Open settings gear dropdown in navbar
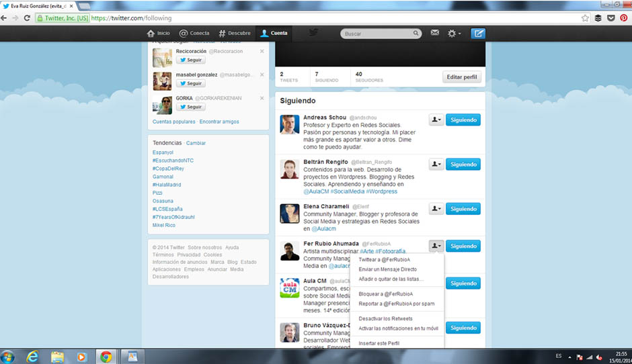This screenshot has height=364, width=632. click(x=455, y=33)
